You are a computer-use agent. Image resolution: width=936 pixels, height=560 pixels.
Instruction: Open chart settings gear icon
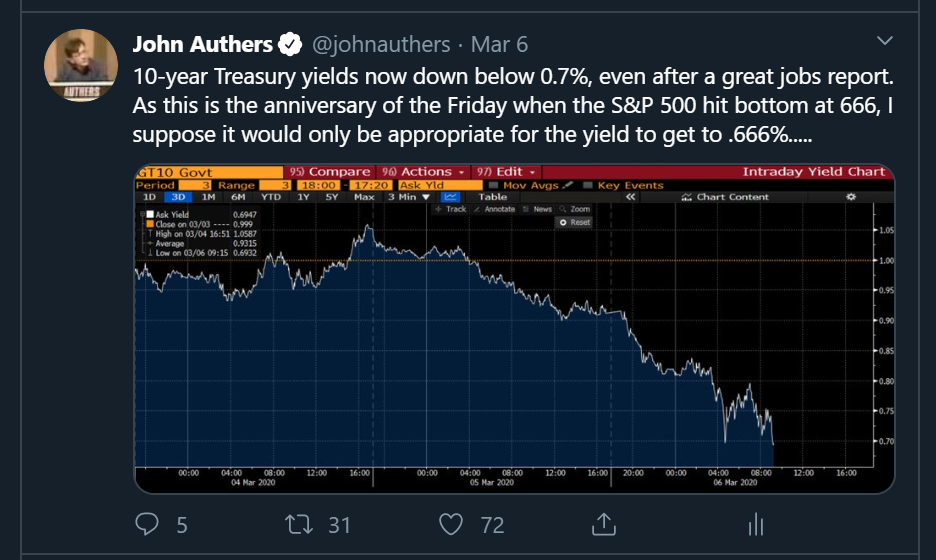point(851,197)
